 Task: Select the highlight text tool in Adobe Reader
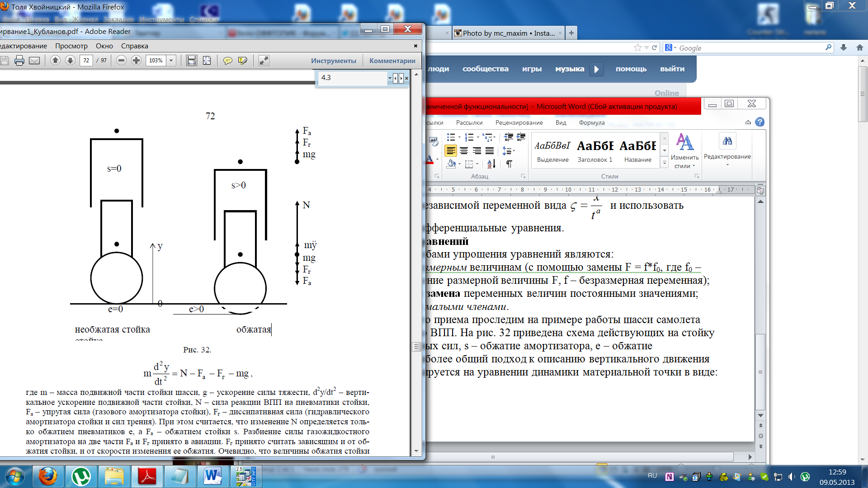coord(243,61)
